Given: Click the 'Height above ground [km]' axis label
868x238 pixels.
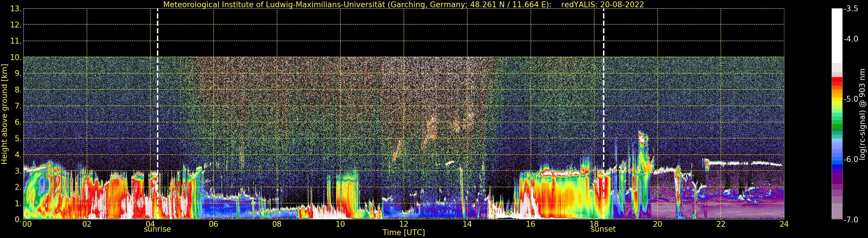Looking at the screenshot, I should click(4, 114).
